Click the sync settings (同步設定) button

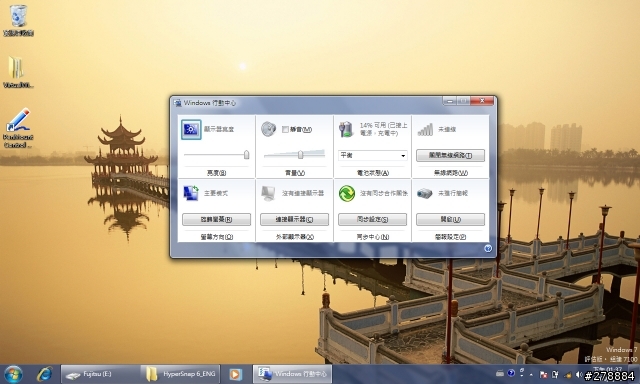[372, 220]
